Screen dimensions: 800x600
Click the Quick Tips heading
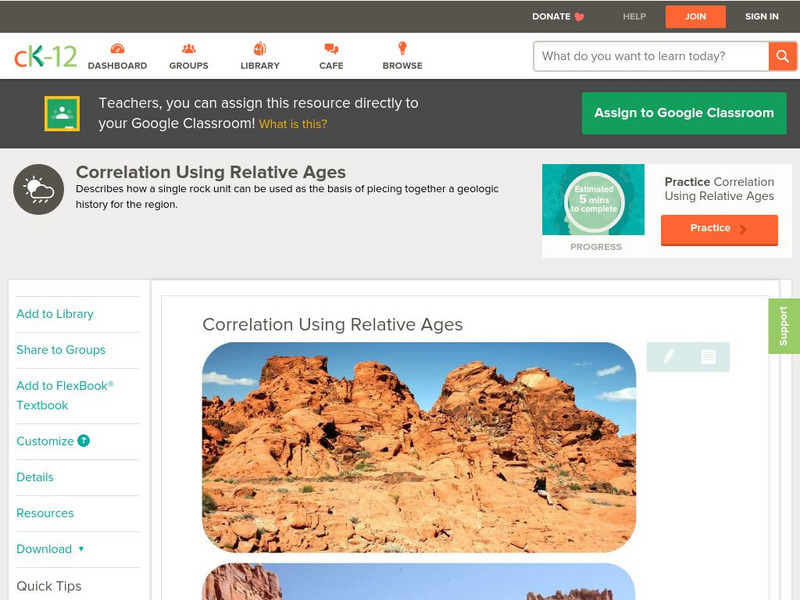point(49,586)
